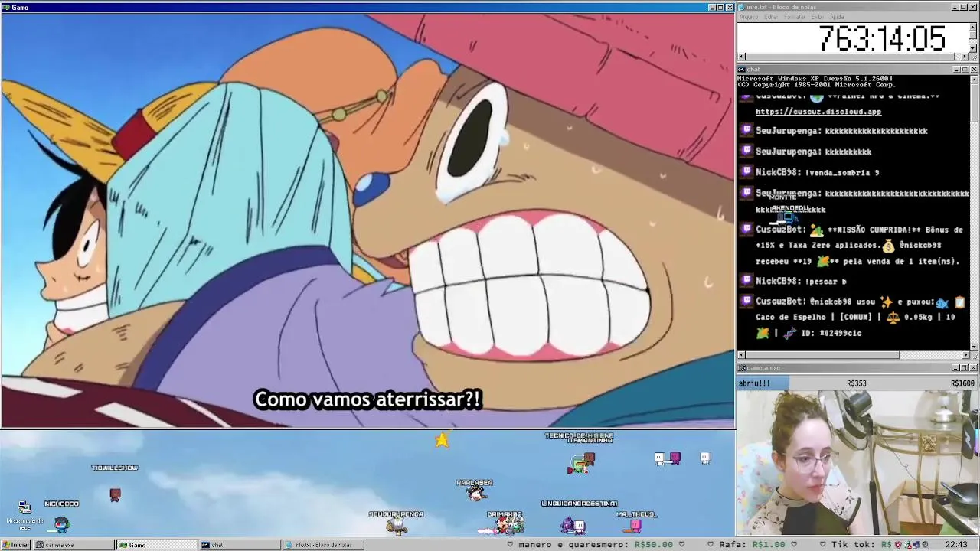Click up arrow of chat vertical scrollbar
The image size is (980, 551).
pos(974,79)
